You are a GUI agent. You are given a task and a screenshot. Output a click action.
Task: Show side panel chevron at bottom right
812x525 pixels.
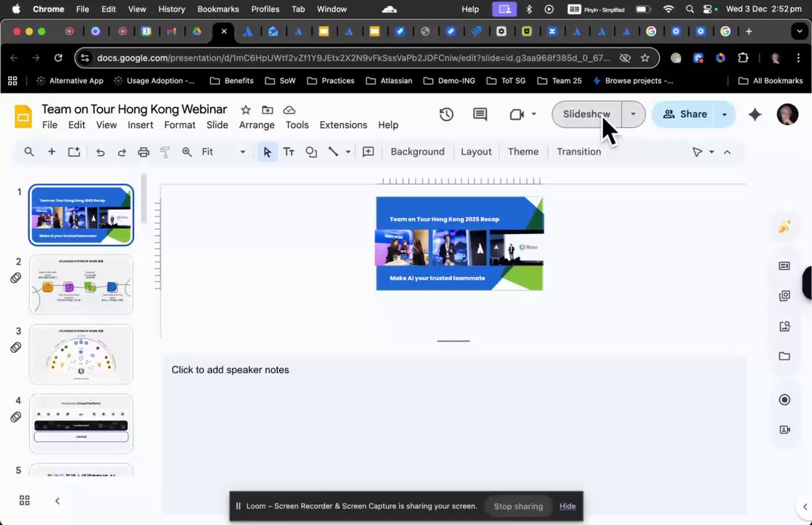click(x=805, y=506)
